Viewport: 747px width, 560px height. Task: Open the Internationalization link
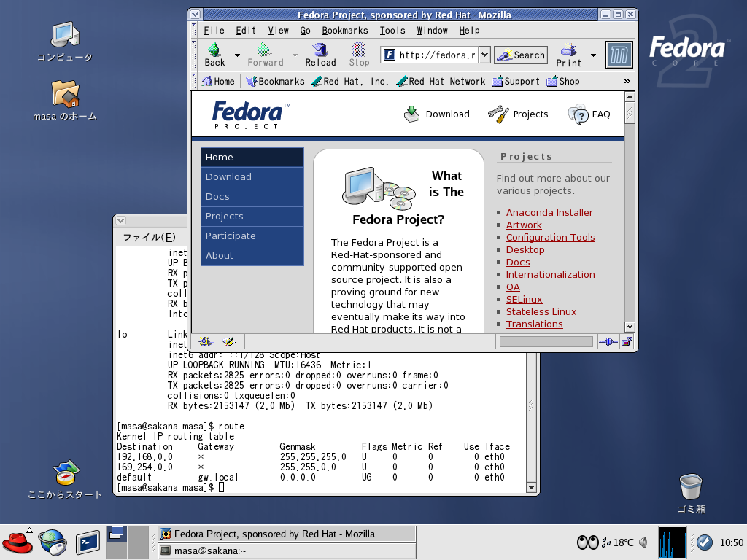point(550,274)
